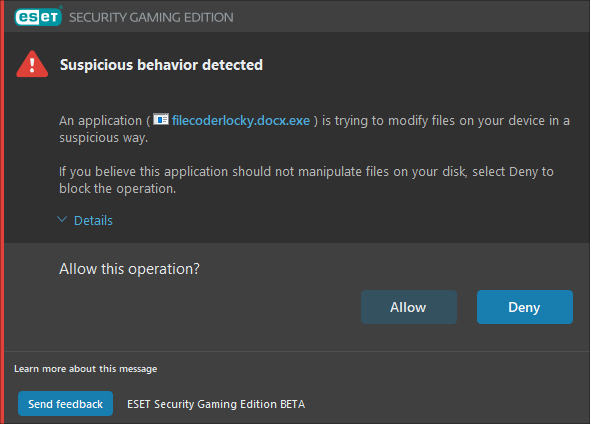Click the red warning triangle icon
Image resolution: width=590 pixels, height=424 pixels.
pos(32,64)
